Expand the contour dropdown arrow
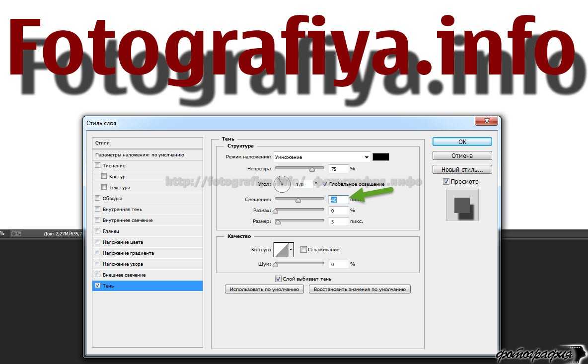The width and height of the screenshot is (588, 364). pos(291,250)
